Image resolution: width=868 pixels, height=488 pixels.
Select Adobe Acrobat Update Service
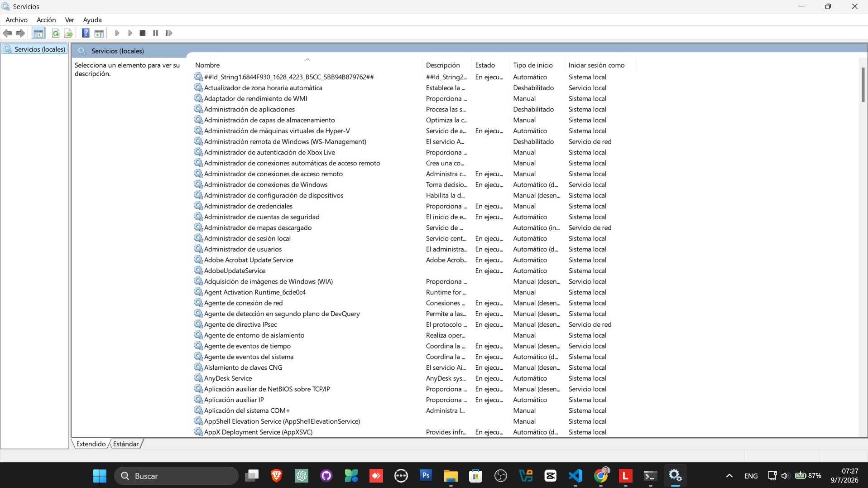[x=249, y=260]
